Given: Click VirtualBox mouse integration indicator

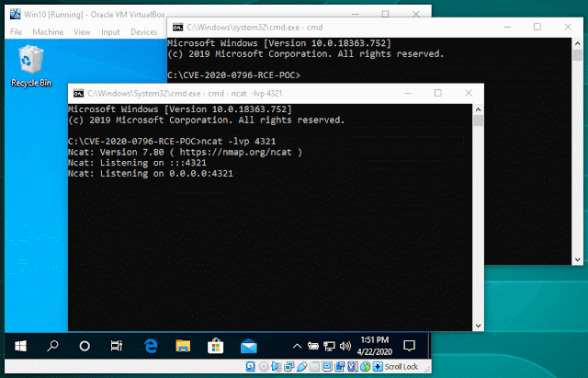Looking at the screenshot, I should coord(366,366).
